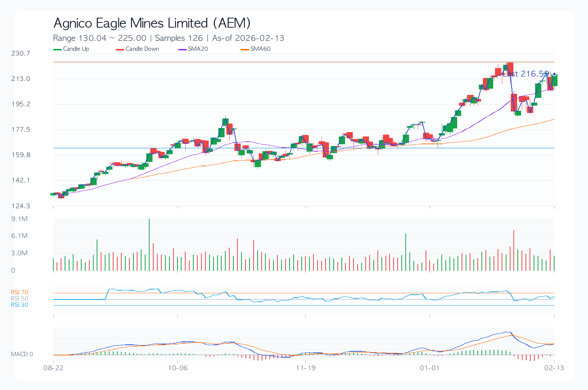This screenshot has height=390, width=588.
Task: Click the Last 216.50 price label
Action: [x=526, y=74]
